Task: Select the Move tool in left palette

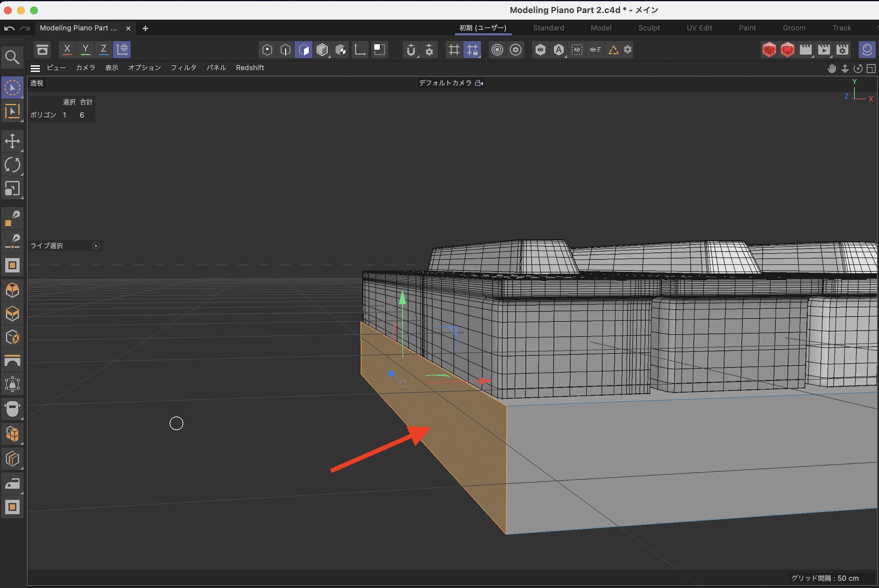Action: (x=12, y=142)
